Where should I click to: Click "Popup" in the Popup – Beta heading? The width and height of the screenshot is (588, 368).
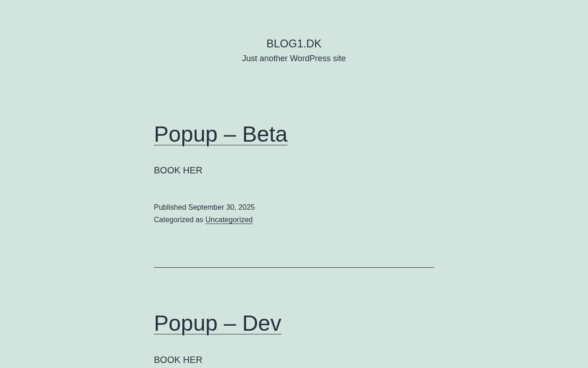point(186,134)
